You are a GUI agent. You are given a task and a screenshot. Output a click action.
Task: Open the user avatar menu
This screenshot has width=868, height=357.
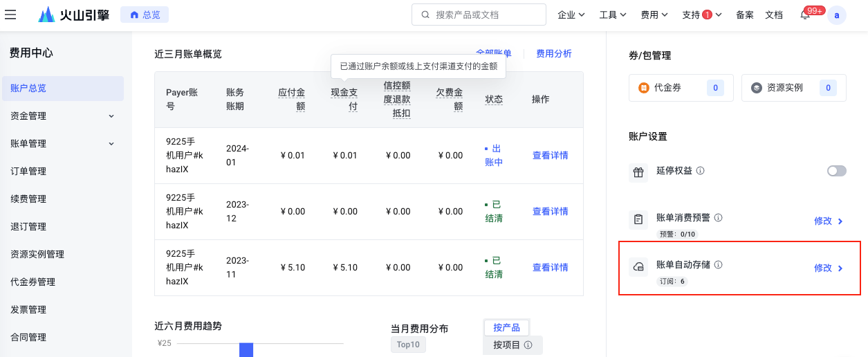pos(837,15)
